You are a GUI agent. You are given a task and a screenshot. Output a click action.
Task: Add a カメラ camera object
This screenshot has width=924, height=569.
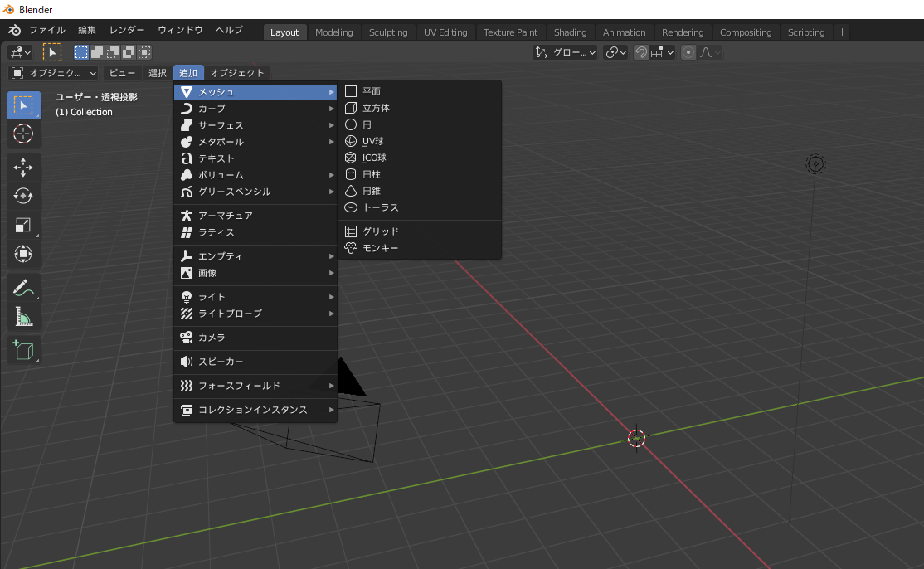(255, 338)
